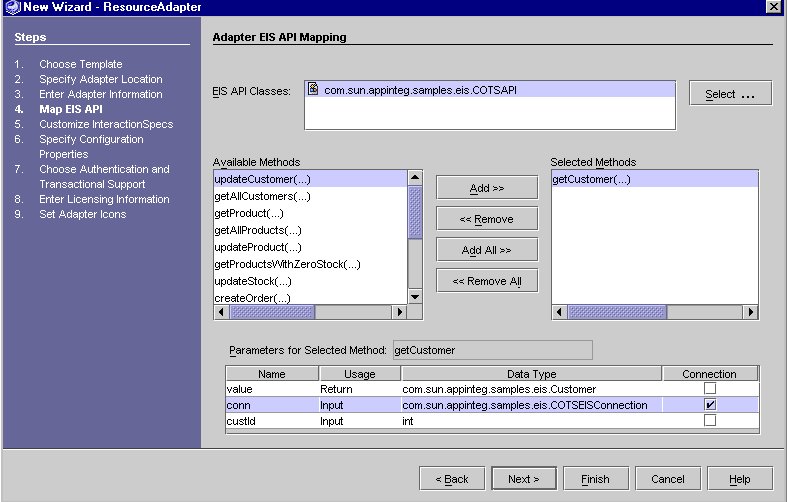Select getCustomer(...) in Selected Methods
The width and height of the screenshot is (787, 502).
(654, 179)
